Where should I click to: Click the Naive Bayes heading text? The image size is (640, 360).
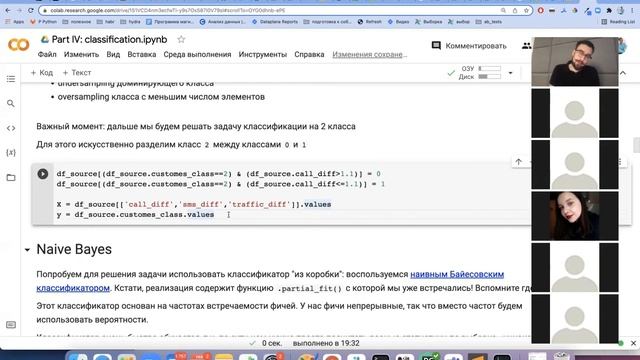tap(74, 249)
